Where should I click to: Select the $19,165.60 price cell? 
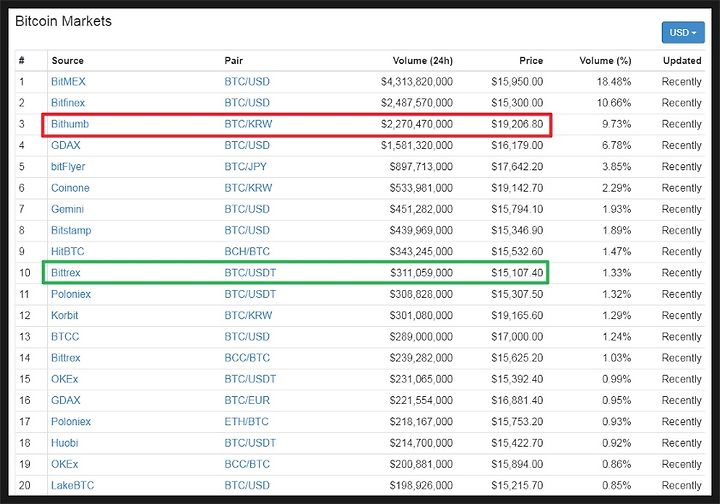click(517, 315)
